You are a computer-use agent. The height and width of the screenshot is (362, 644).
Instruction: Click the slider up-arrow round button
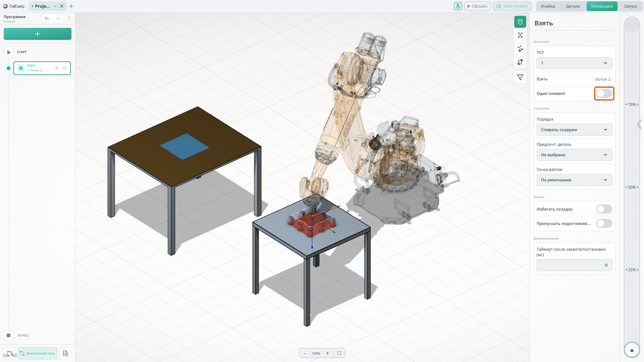[632, 350]
